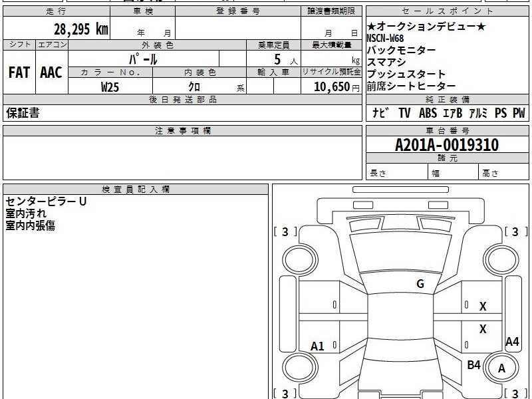Select the 保証書 entry
Screen dimensions: 532x399
point(23,112)
